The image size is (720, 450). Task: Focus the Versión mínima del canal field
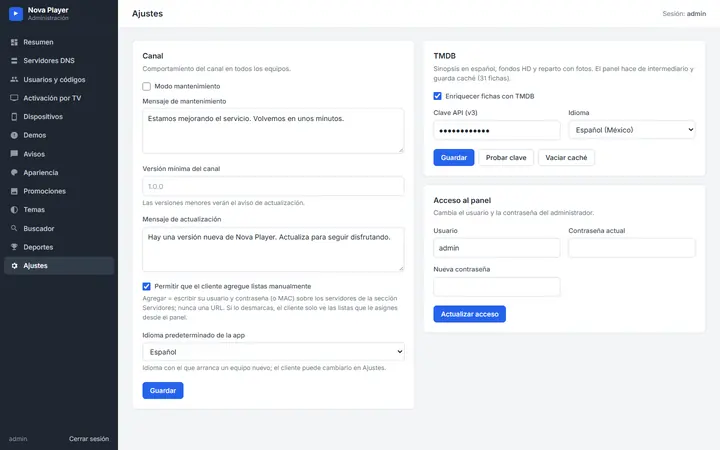[x=273, y=186]
